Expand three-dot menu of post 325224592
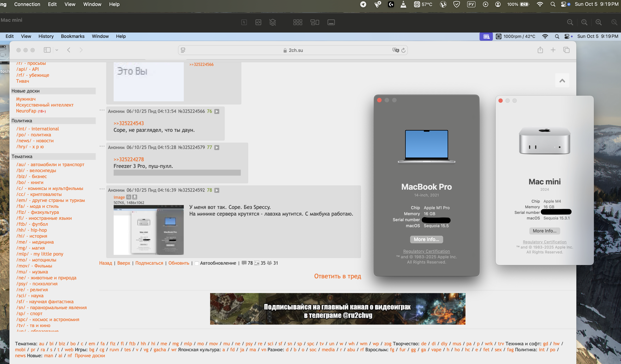This screenshot has height=364, width=621. (102, 189)
